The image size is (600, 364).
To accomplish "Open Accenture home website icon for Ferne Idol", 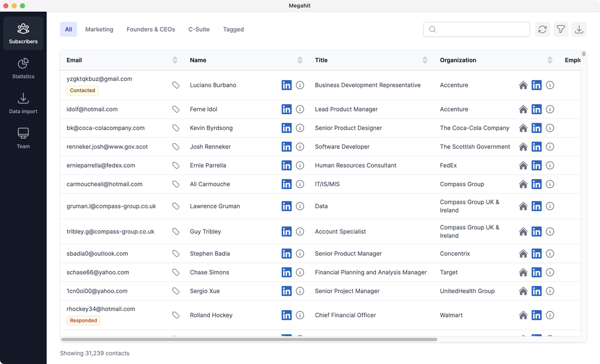I will pos(523,109).
